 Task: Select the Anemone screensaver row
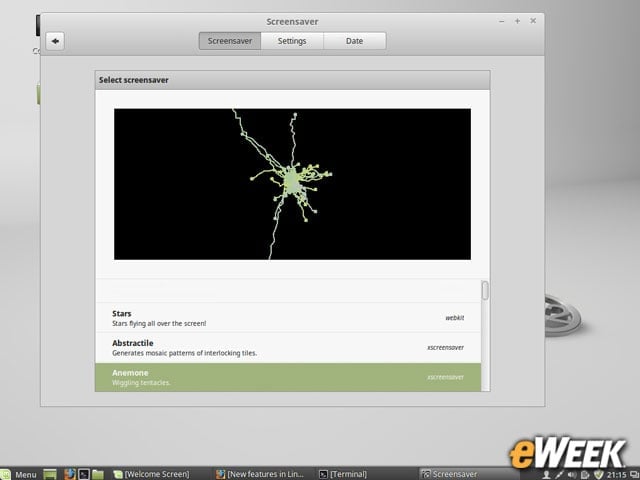288,377
